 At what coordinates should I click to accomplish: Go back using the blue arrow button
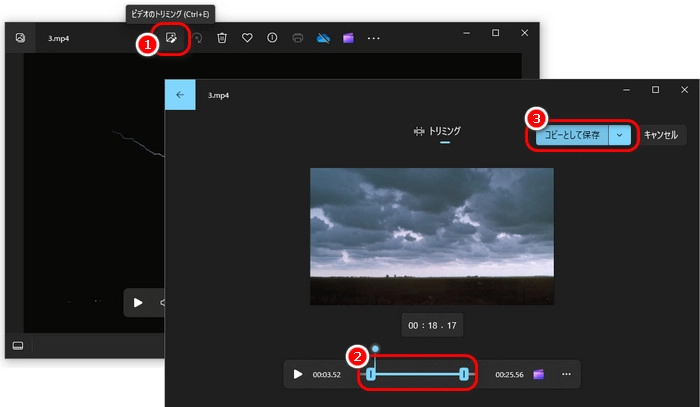(x=180, y=95)
